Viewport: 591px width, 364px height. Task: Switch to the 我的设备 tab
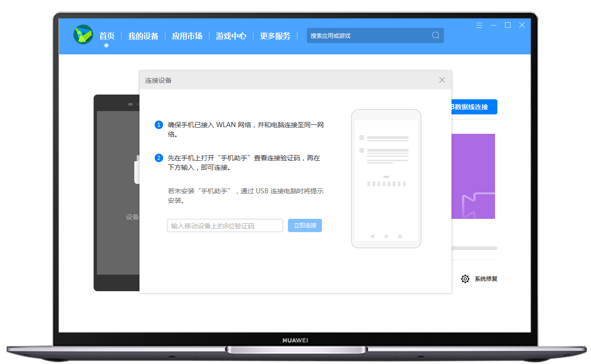143,36
